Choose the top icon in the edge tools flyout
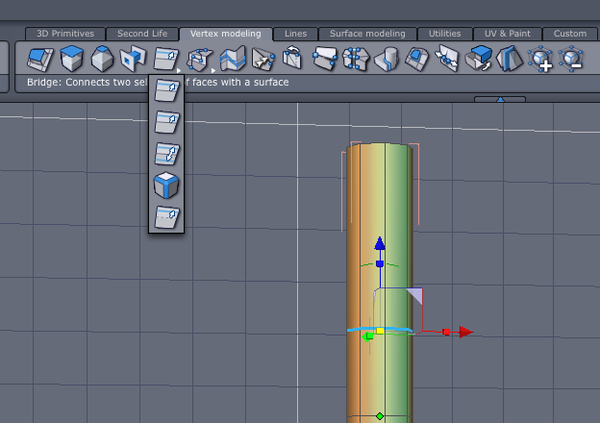 tap(166, 90)
